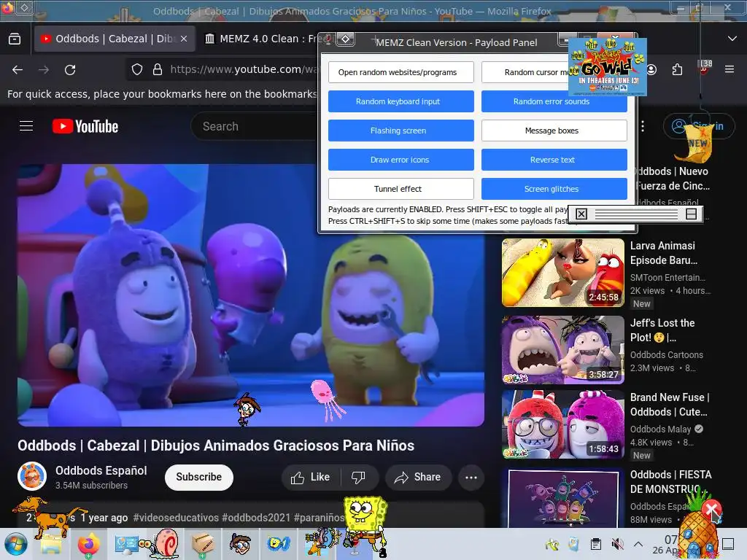Open Larva Animasi Episode Baru title
The image size is (747, 560).
point(664,253)
